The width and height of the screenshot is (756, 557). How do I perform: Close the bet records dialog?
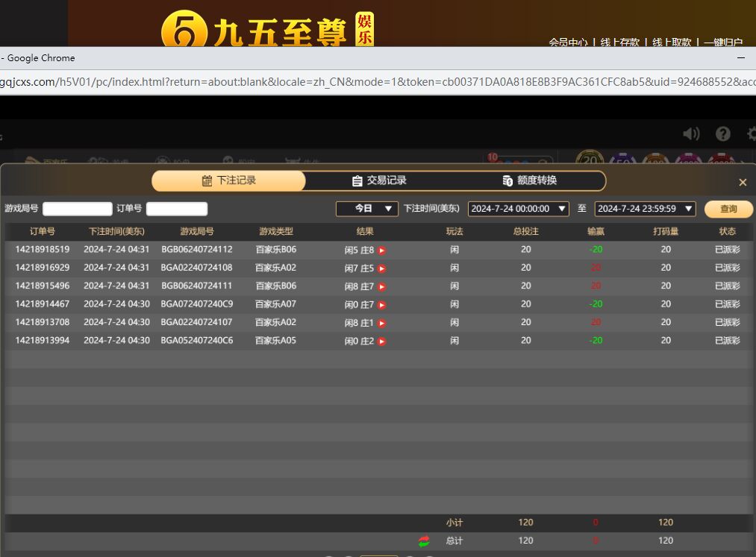pos(743,182)
